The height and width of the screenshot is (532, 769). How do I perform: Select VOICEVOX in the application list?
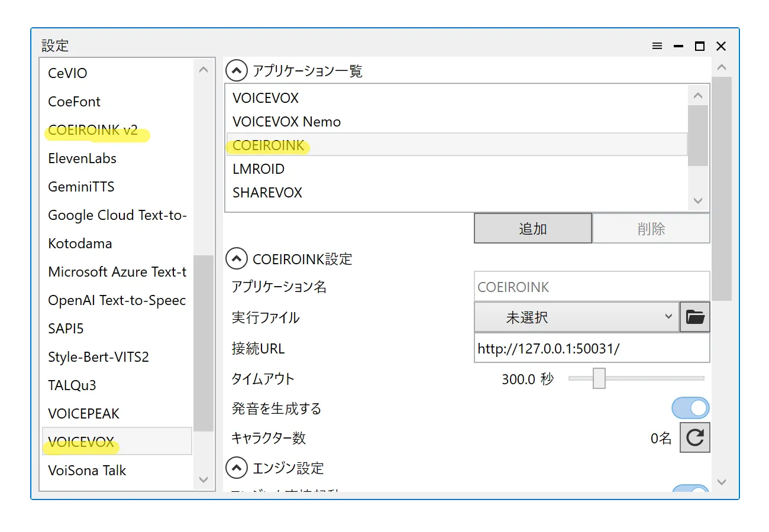[457, 98]
